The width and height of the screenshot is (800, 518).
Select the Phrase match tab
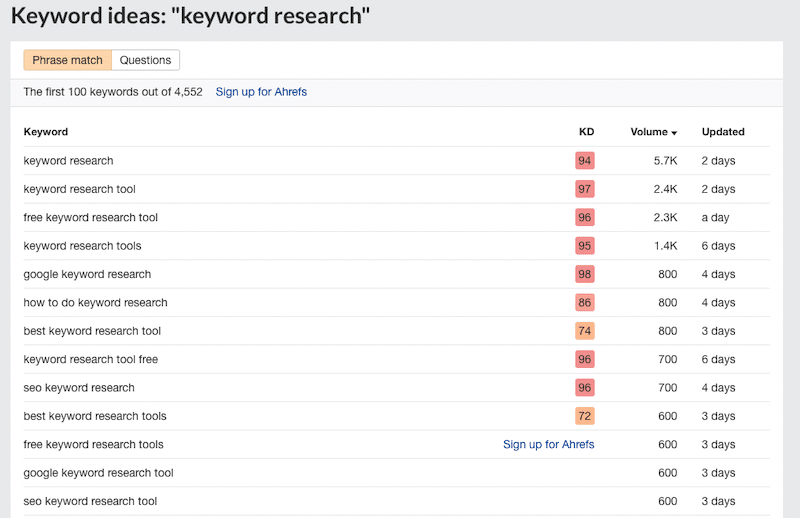click(x=67, y=60)
